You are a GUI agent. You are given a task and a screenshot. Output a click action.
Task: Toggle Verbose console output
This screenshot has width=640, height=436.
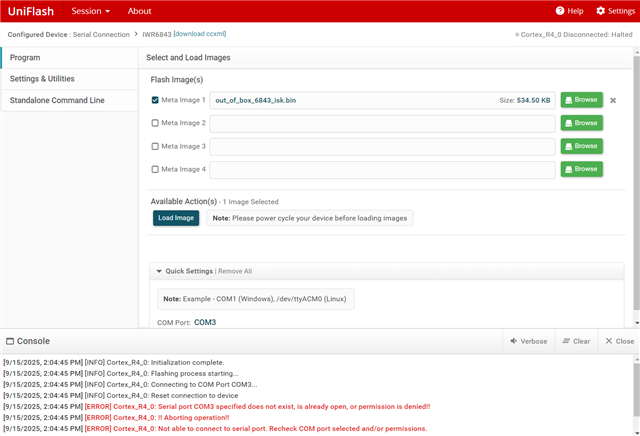[529, 341]
